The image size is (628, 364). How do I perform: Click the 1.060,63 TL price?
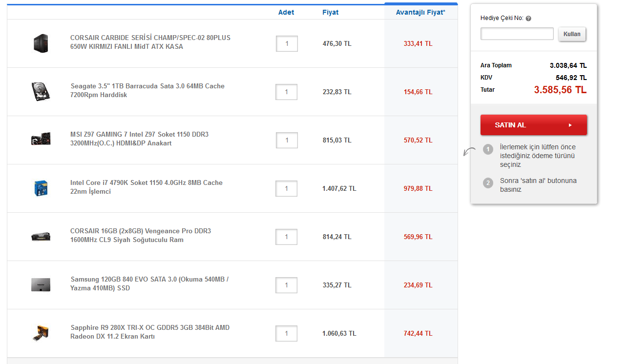339,333
